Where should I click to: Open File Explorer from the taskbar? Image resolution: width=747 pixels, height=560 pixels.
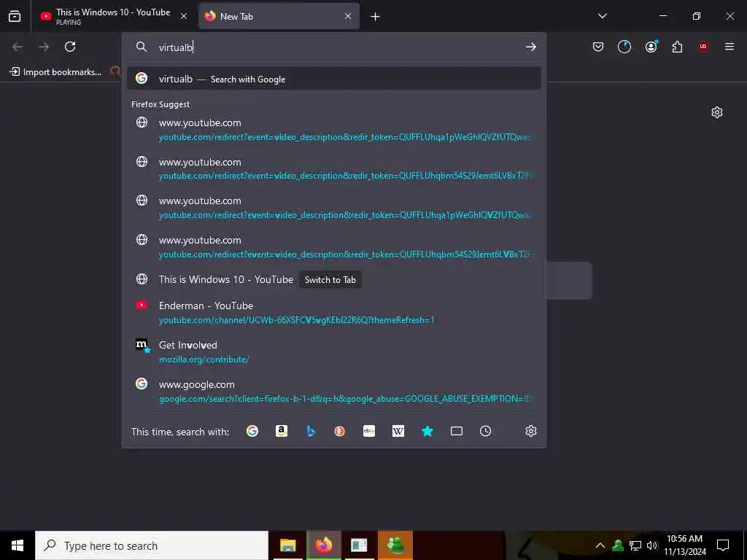pyautogui.click(x=287, y=545)
